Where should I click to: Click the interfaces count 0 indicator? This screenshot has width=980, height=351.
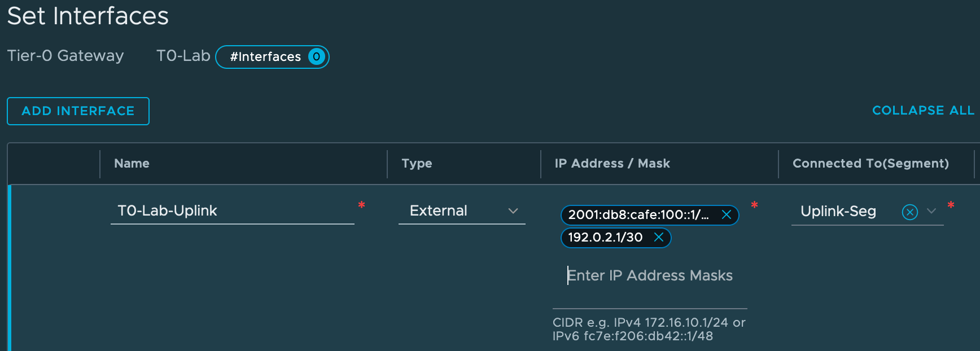tap(317, 56)
